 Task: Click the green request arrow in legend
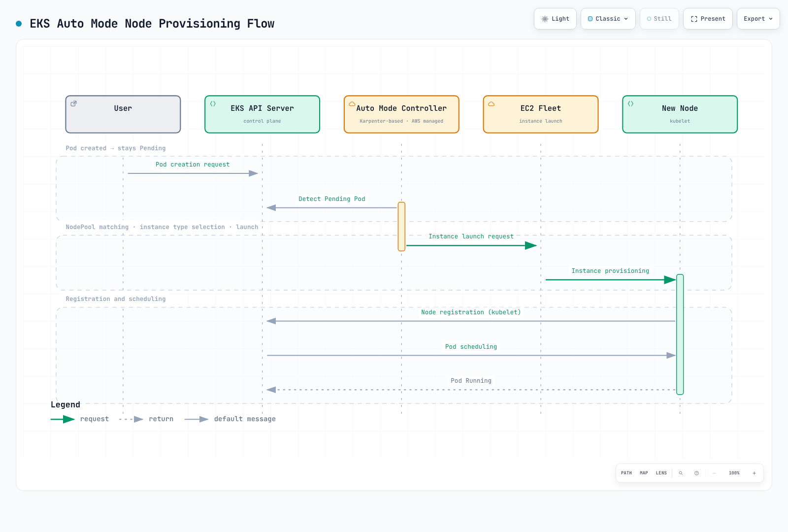pos(63,419)
